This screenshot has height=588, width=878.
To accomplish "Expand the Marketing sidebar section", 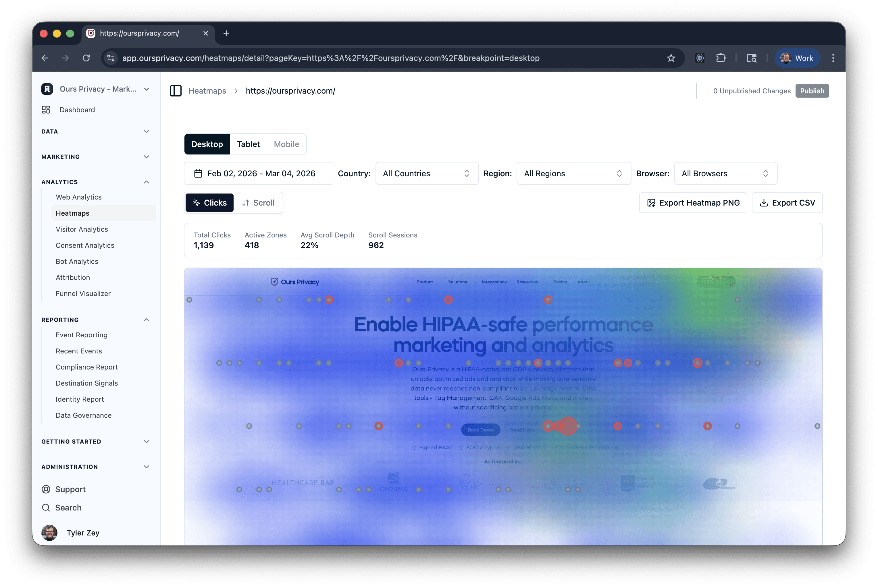I will click(96, 157).
